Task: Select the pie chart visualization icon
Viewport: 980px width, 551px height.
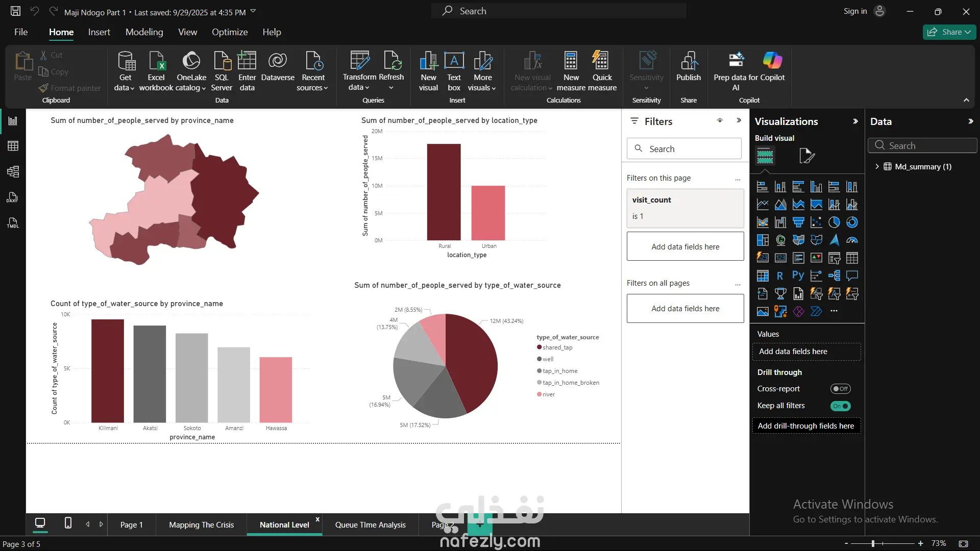Action: click(x=834, y=222)
